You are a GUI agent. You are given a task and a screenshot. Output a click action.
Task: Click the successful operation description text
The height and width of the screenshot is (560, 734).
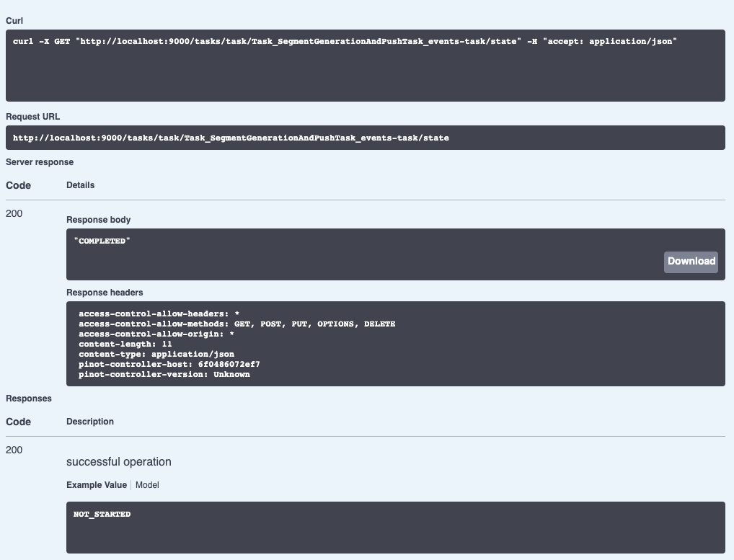click(119, 461)
